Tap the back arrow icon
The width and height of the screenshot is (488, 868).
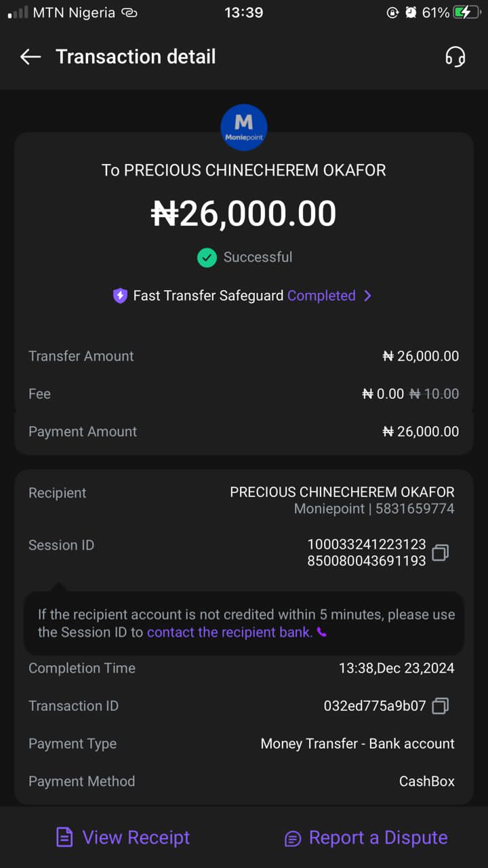[30, 57]
